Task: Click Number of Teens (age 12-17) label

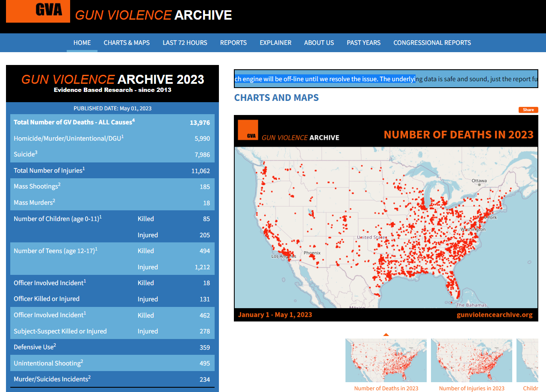Action: click(x=56, y=251)
